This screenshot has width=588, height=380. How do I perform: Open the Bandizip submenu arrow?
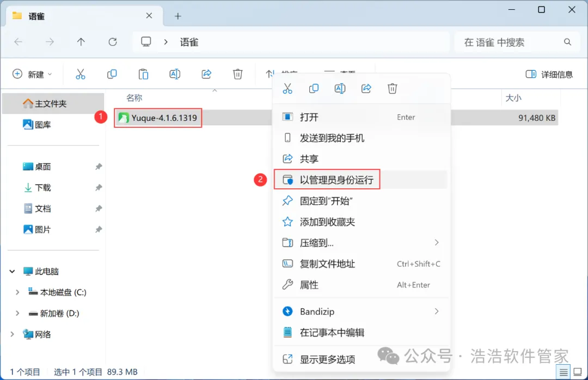437,311
